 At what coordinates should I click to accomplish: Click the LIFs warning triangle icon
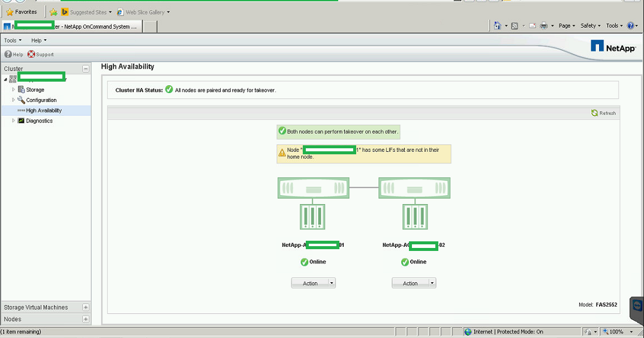click(x=282, y=153)
